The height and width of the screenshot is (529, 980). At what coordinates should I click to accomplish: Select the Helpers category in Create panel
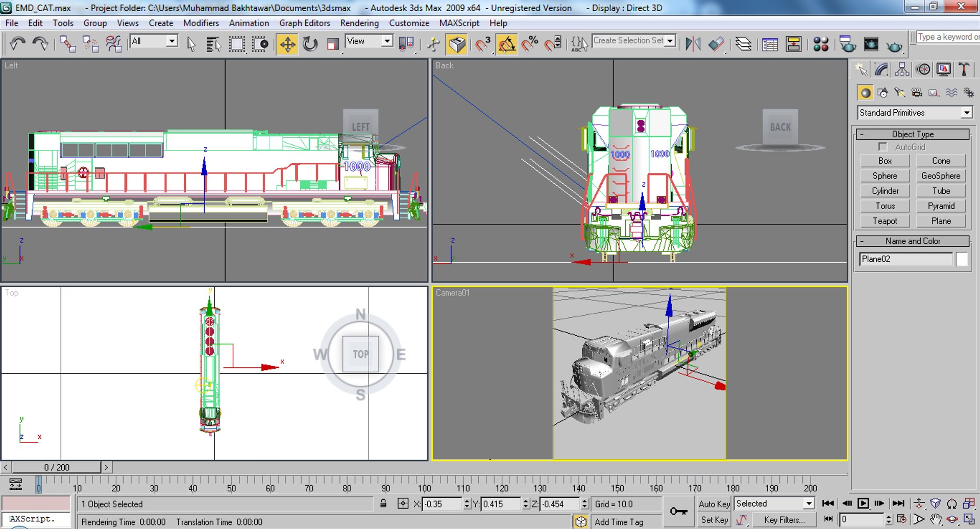tap(934, 92)
